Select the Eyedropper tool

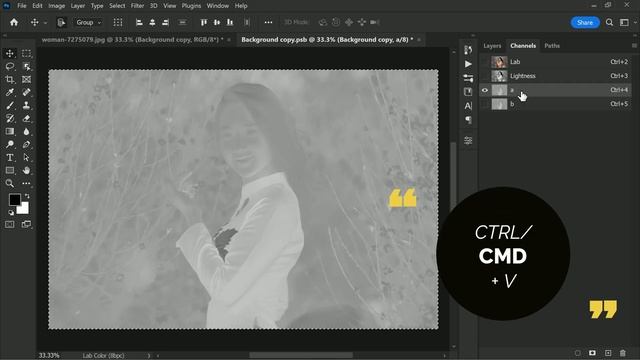click(x=10, y=93)
